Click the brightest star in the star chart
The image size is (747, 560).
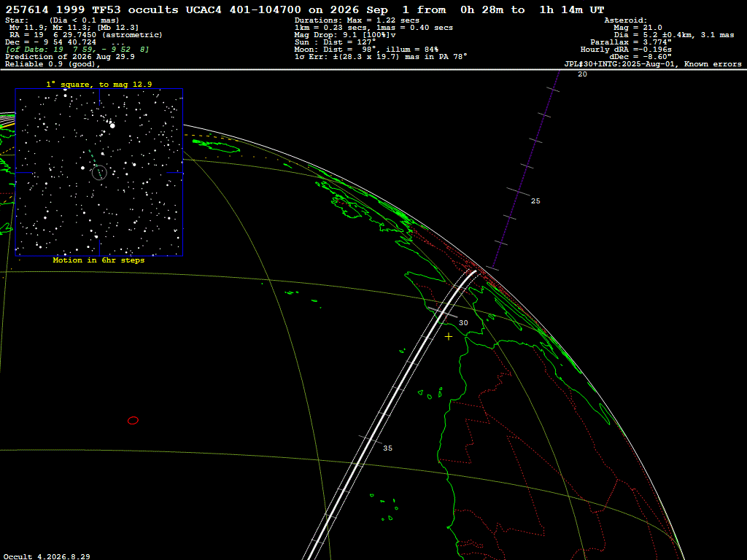[x=112, y=125]
